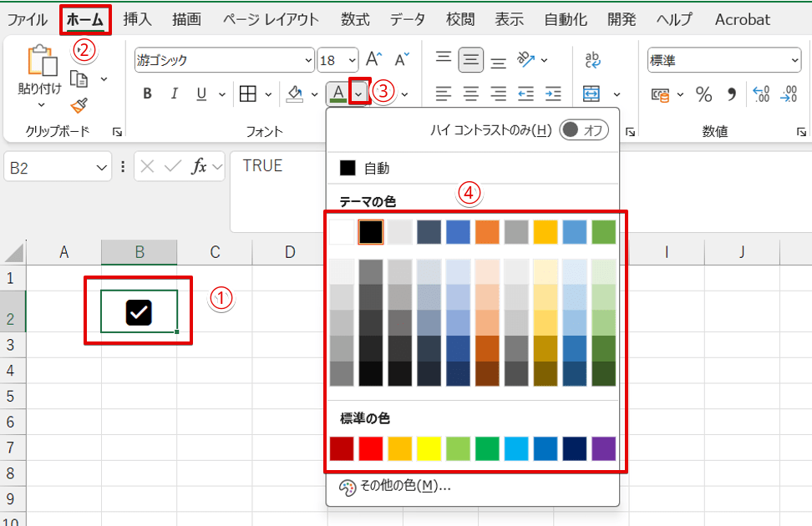Switch to the 校閲 tab
812x526 pixels.
[460, 20]
